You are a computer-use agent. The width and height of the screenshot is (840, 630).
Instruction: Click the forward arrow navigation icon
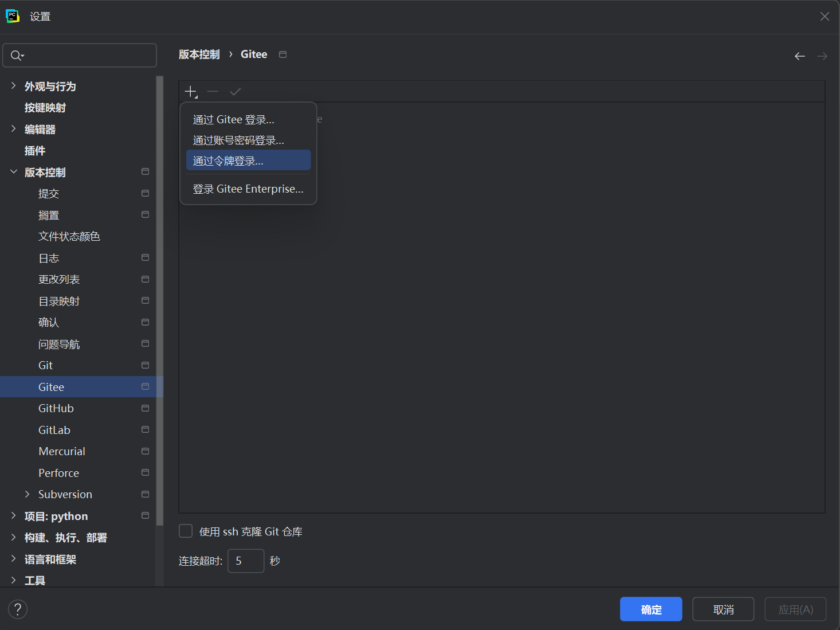coord(822,56)
